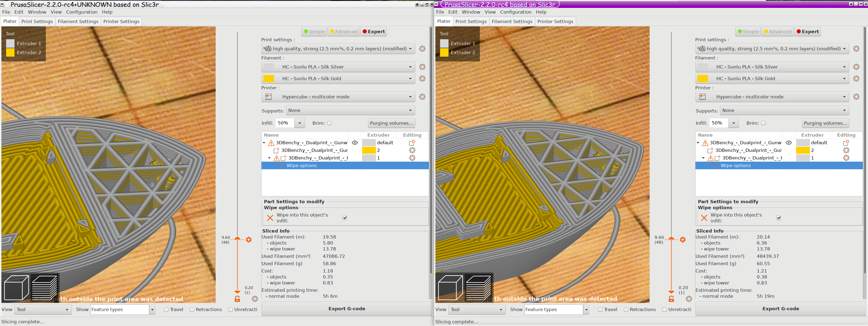Select 3DBenchy extruder 2 part row, right window
This screenshot has height=326, width=868.
779,150
